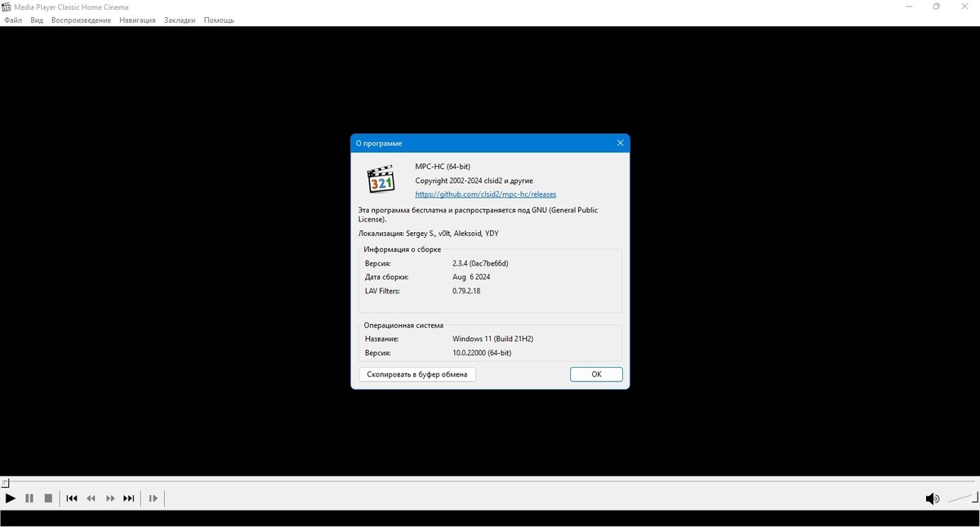980x527 pixels.
Task: Click the Play button in the playback bar
Action: [11, 498]
